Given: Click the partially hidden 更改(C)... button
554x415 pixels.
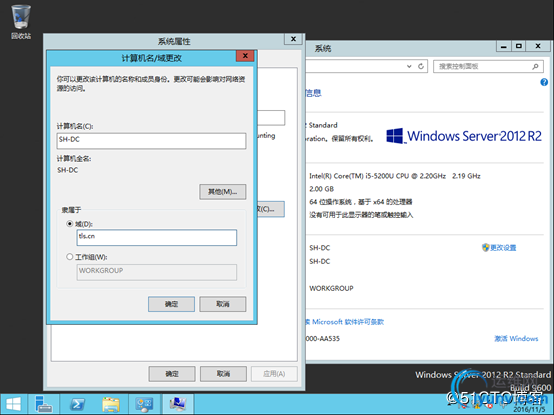Looking at the screenshot, I should (271, 209).
